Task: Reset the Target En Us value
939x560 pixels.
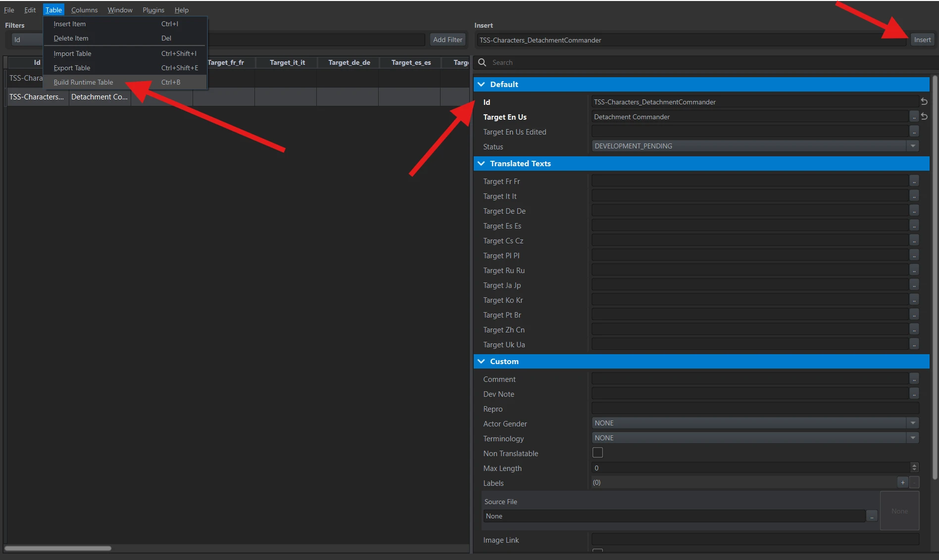Action: (x=924, y=116)
